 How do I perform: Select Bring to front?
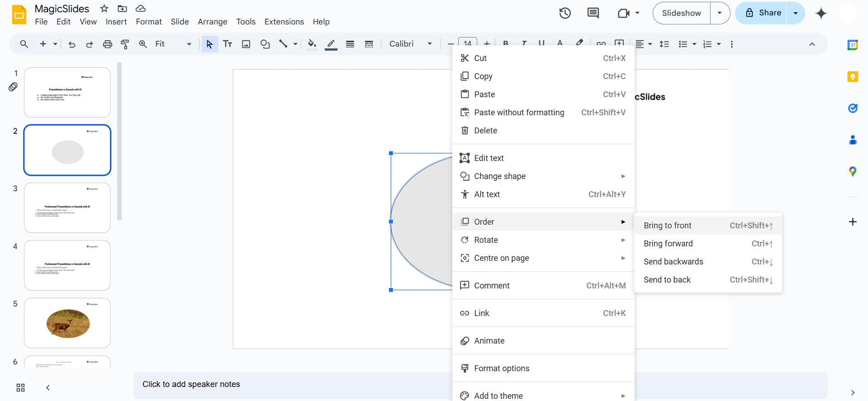708,226
